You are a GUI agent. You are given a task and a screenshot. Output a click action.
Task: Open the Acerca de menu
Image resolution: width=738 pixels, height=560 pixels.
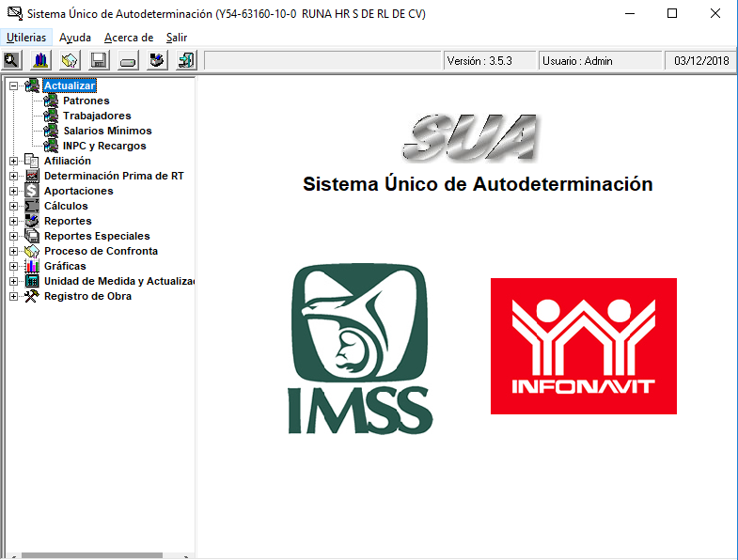[129, 38]
